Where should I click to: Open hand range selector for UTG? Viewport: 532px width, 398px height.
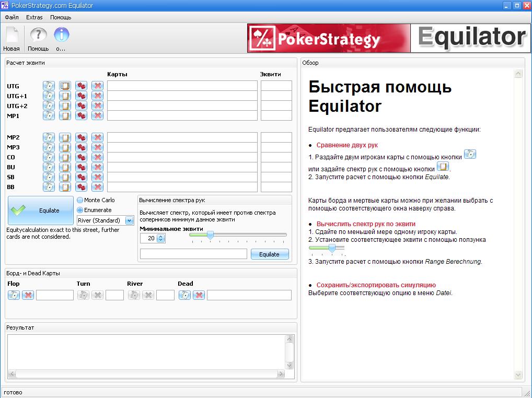tap(65, 86)
